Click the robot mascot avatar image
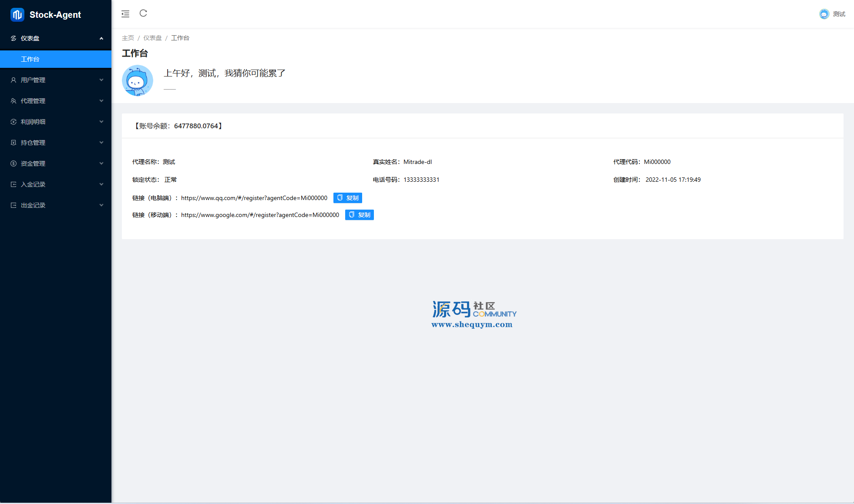854x504 pixels. (x=138, y=80)
